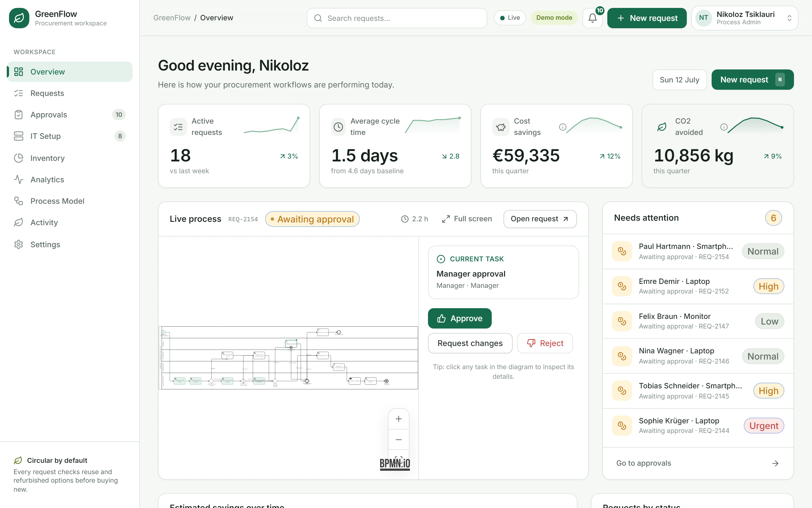
Task: Open the Requests sidebar item
Action: 70,93
